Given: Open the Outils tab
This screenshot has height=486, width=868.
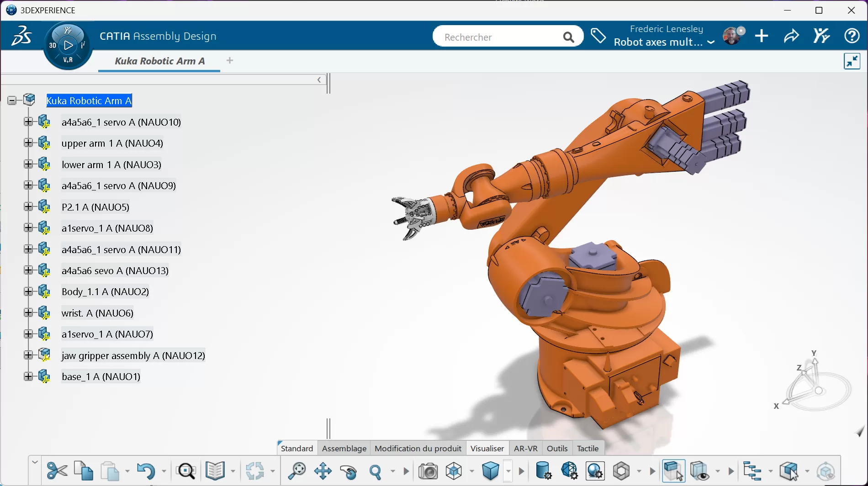Looking at the screenshot, I should point(557,448).
